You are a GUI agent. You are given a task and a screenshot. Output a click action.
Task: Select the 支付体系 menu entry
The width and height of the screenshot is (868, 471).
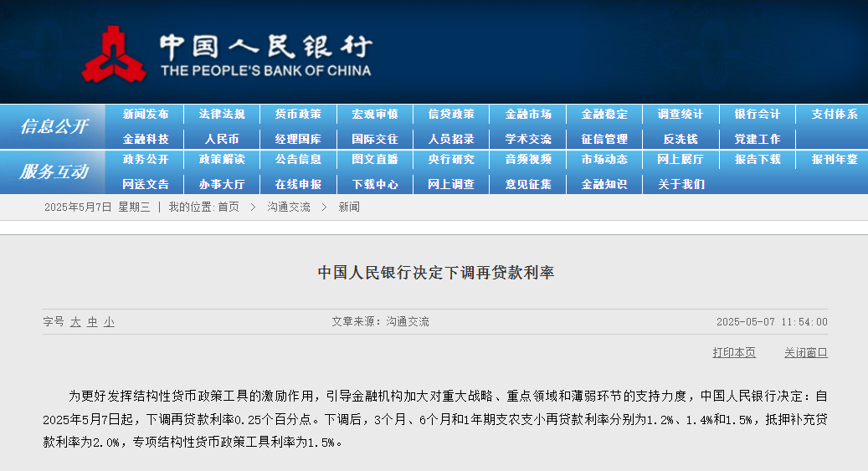(834, 115)
